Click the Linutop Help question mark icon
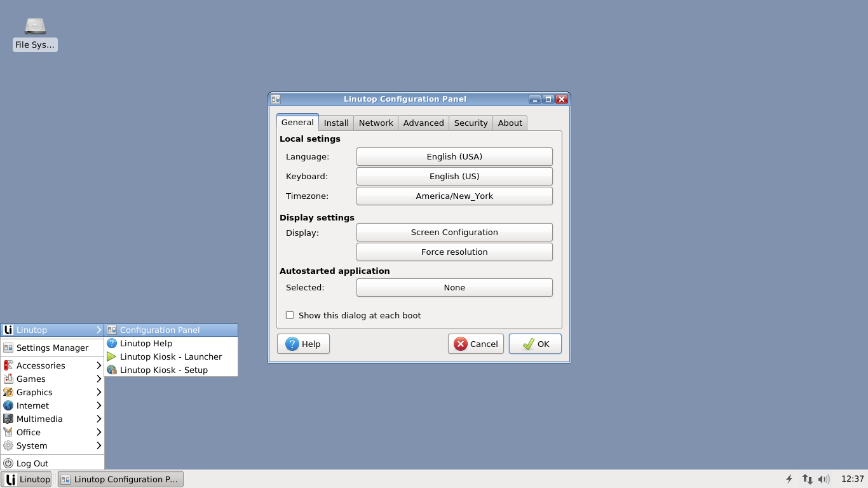The image size is (868, 488). tap(112, 343)
